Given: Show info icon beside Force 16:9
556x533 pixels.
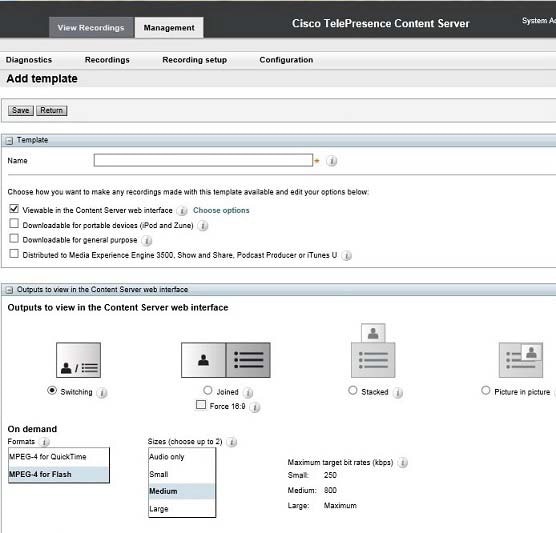Looking at the screenshot, I should click(255, 407).
